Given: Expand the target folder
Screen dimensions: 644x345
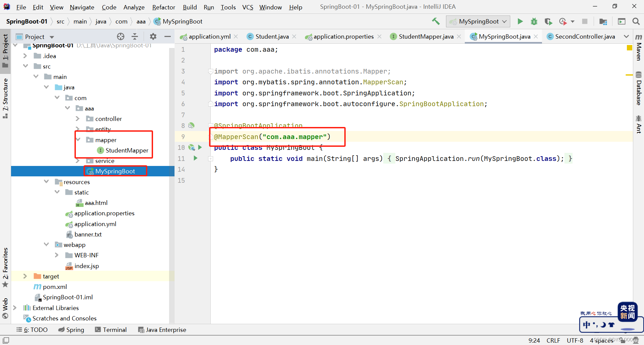Looking at the screenshot, I should (25, 276).
